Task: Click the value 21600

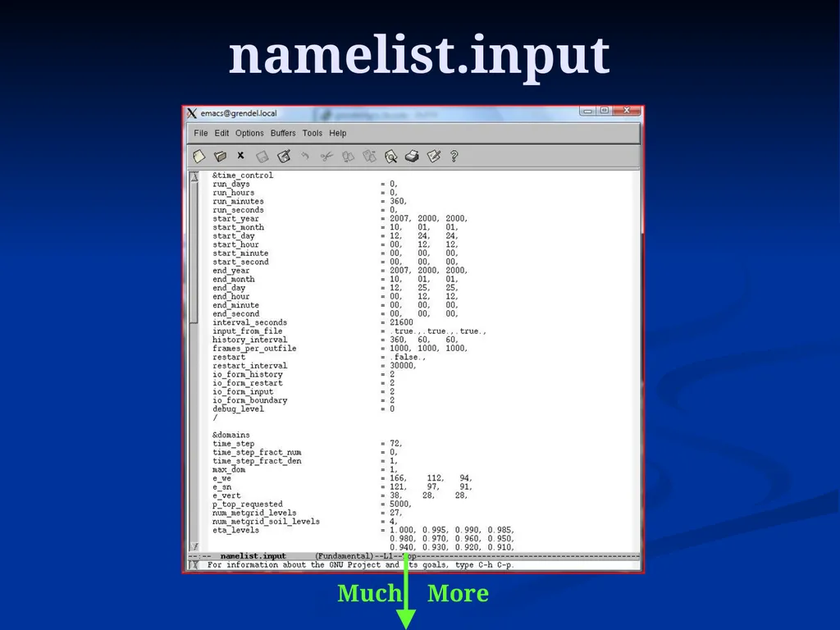Action: pyautogui.click(x=401, y=322)
